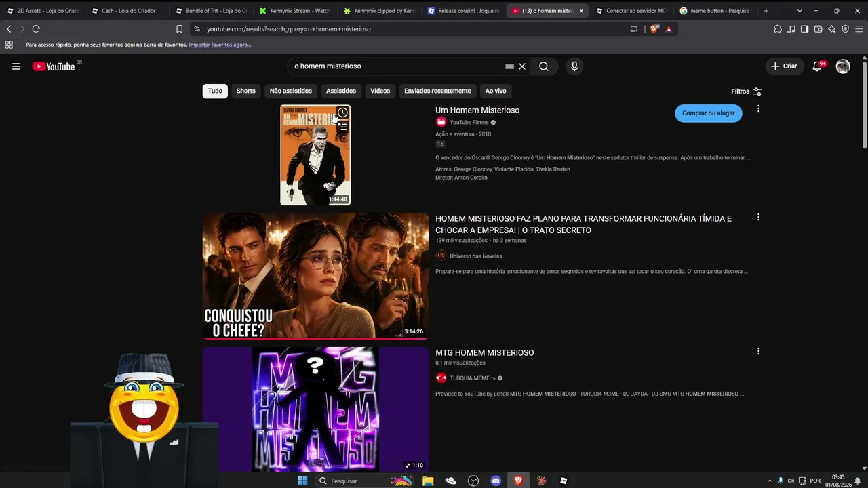Expand the tab search dropdown

800,11
